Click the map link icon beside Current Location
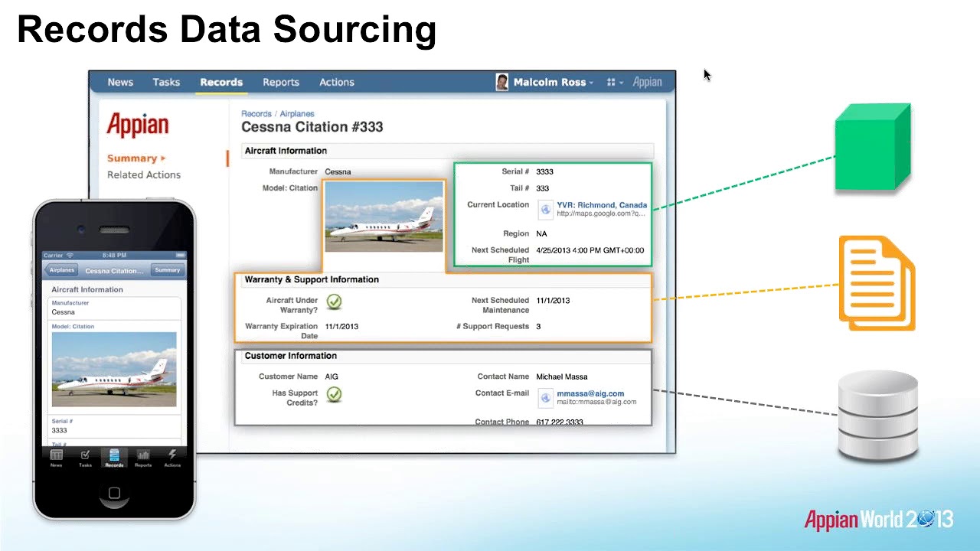The image size is (980, 551). pyautogui.click(x=545, y=209)
